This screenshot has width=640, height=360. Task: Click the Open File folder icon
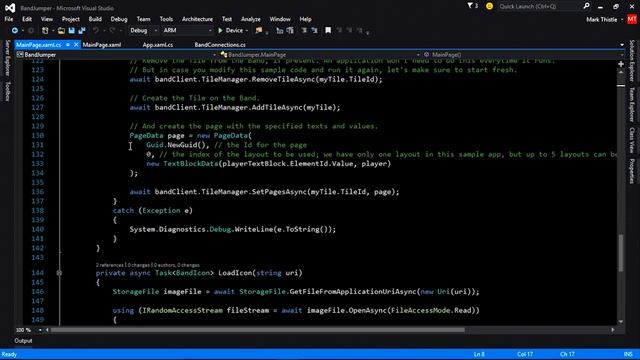61,31
